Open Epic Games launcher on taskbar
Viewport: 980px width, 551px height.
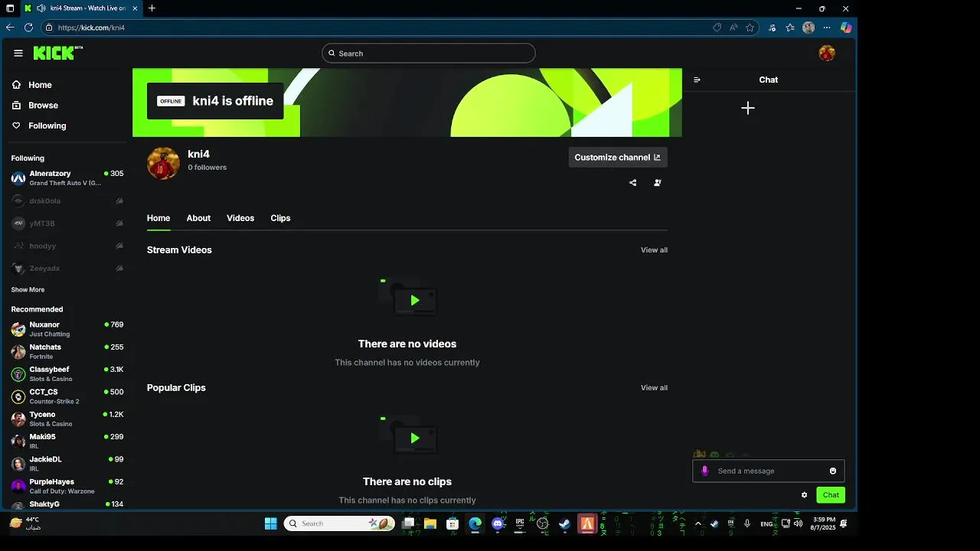click(x=520, y=523)
